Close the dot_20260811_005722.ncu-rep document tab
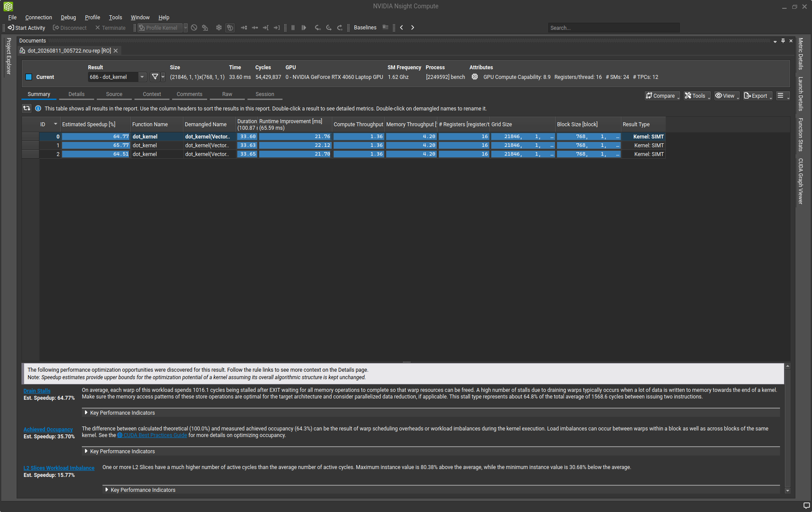This screenshot has width=812, height=512. click(116, 51)
